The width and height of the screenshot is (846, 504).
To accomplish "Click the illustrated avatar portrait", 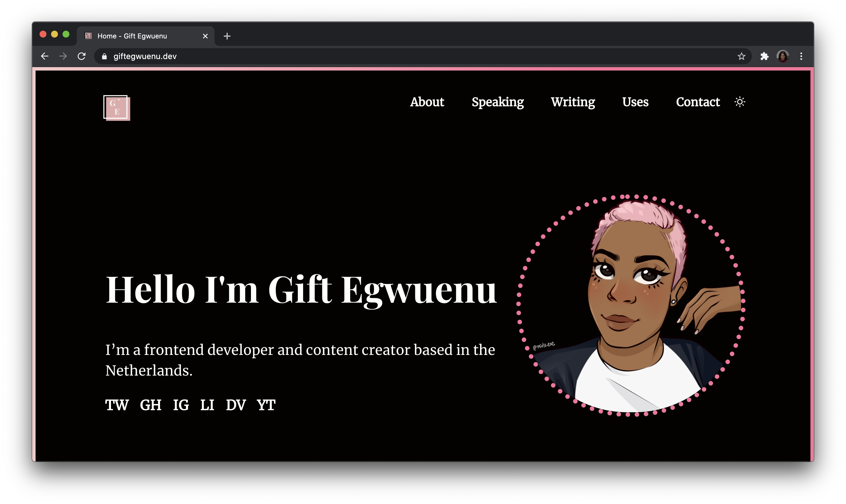I will click(x=631, y=306).
